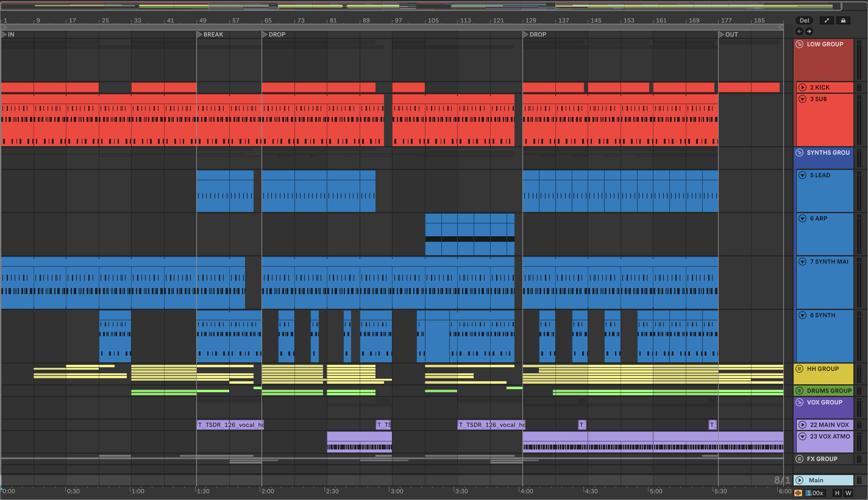Toggle the W optimize width button
The image size is (868, 500).
(x=848, y=493)
